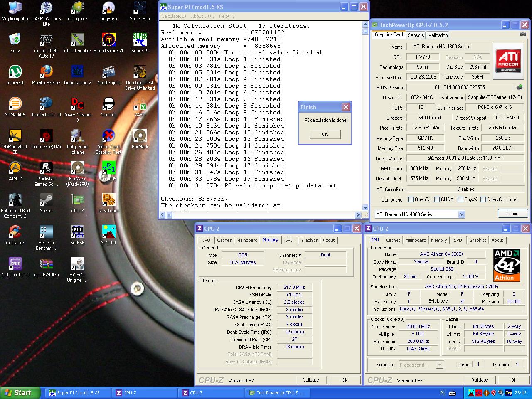532x399 pixels.
Task: Toggle the CUDA checkbox in GPU-Z
Action: pos(437,199)
